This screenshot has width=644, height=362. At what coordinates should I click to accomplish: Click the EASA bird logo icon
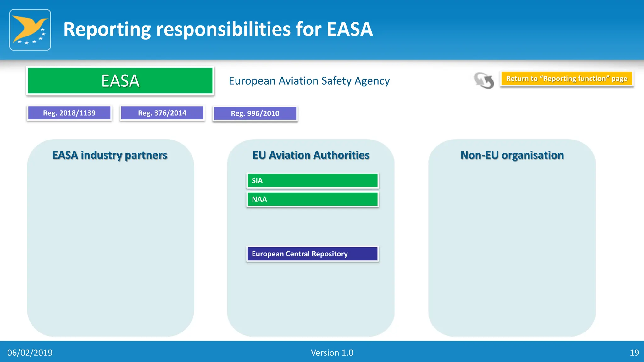click(x=30, y=30)
